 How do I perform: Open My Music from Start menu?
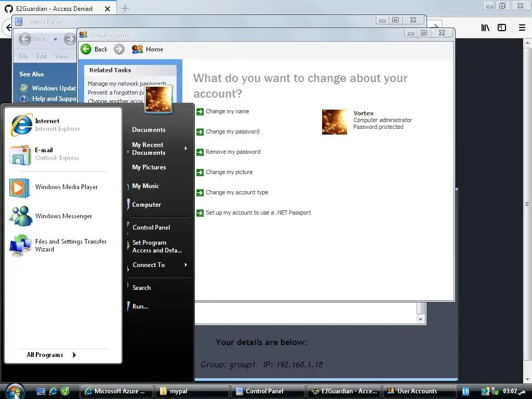click(x=145, y=186)
